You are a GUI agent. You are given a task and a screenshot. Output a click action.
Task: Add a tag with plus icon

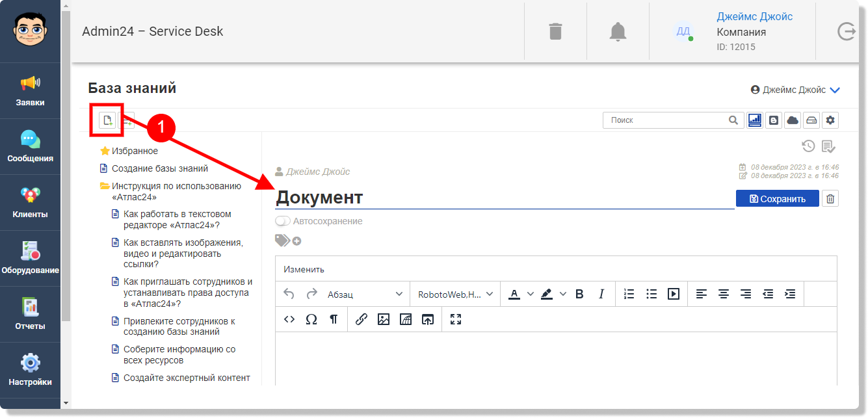click(x=296, y=241)
